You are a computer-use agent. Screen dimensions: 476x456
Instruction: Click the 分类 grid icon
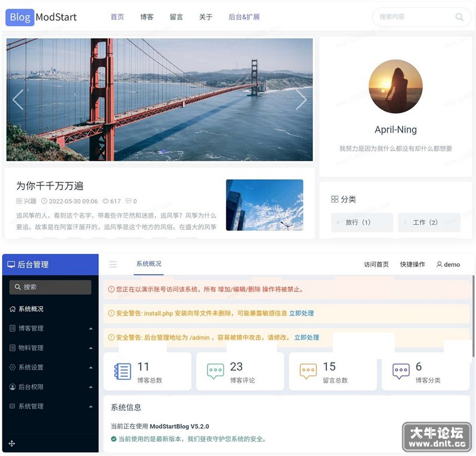pos(334,199)
